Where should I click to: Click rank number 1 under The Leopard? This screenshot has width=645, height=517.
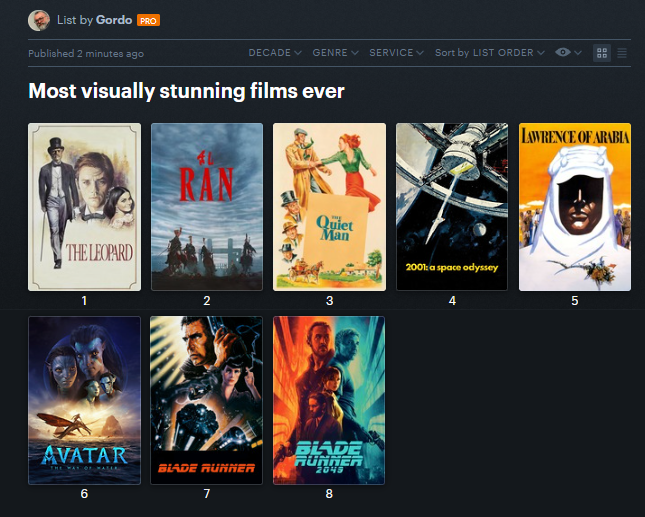84,301
